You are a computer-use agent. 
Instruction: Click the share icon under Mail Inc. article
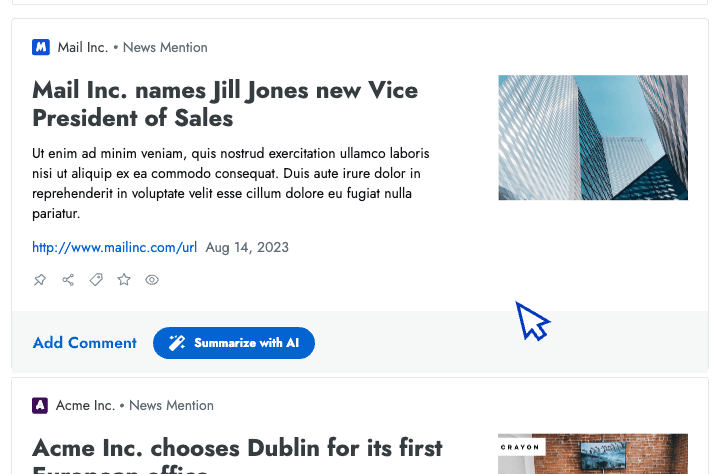click(x=68, y=280)
